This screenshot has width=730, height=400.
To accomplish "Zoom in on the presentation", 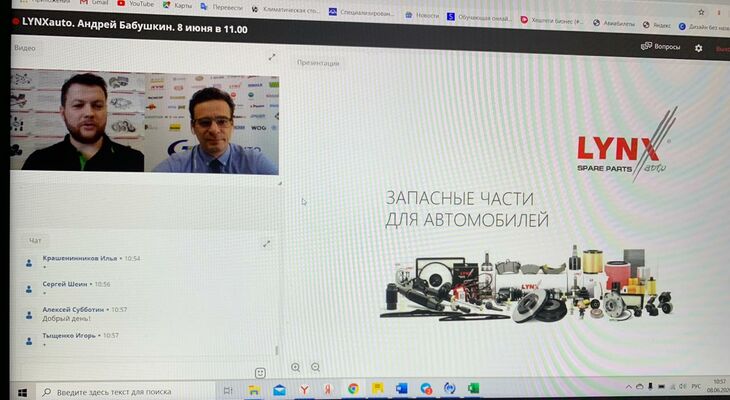I will [296, 367].
